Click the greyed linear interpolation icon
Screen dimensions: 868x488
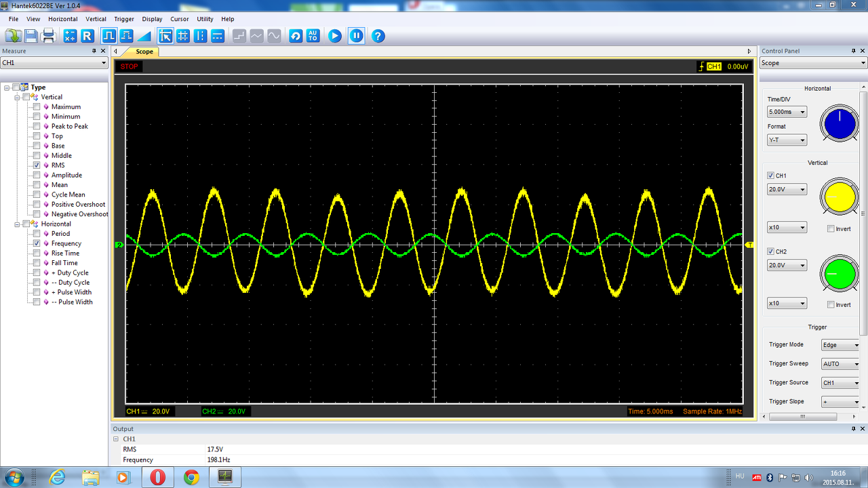257,36
